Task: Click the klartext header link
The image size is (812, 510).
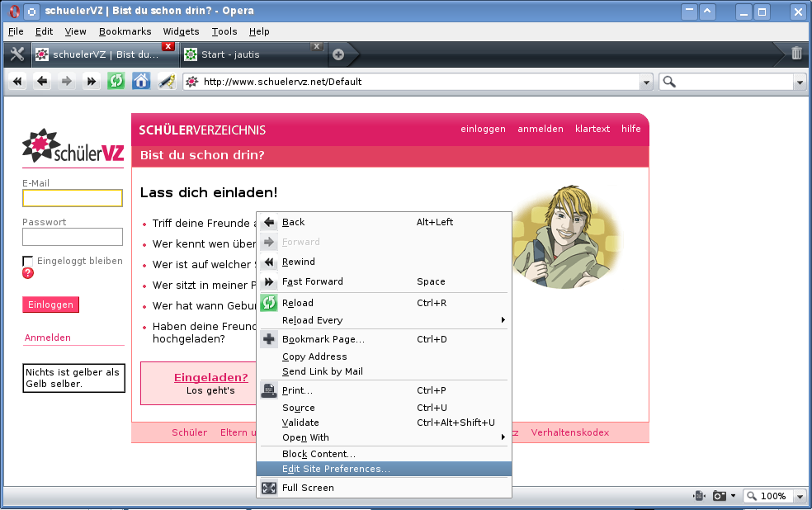Action: (x=592, y=129)
